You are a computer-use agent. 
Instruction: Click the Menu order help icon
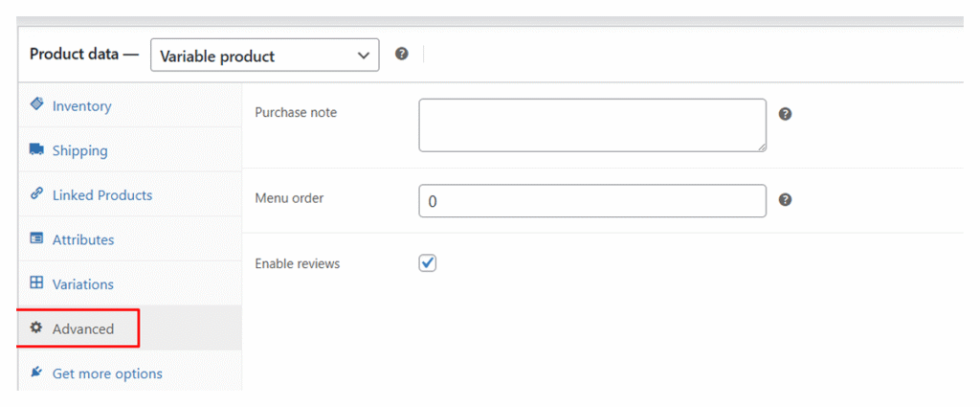click(785, 200)
